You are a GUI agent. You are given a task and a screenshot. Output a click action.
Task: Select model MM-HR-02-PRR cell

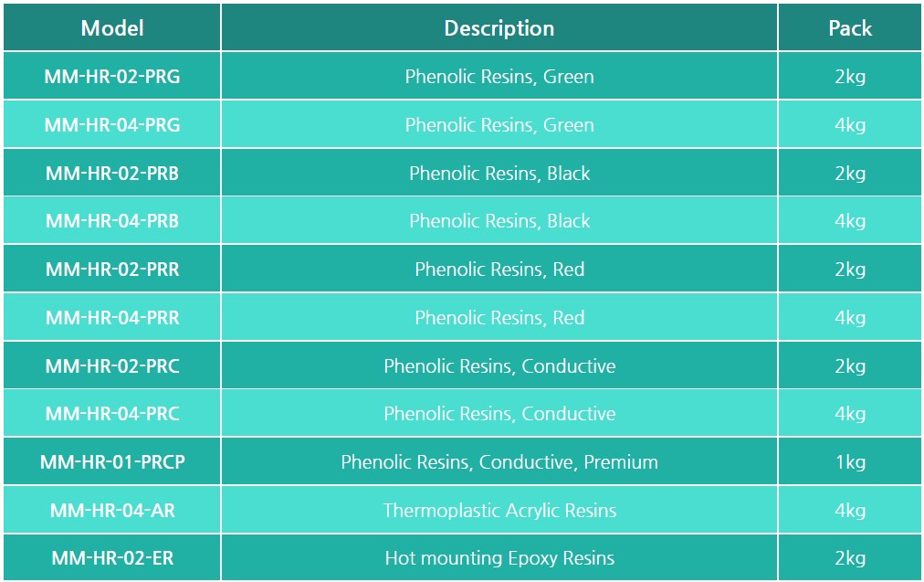(x=112, y=269)
